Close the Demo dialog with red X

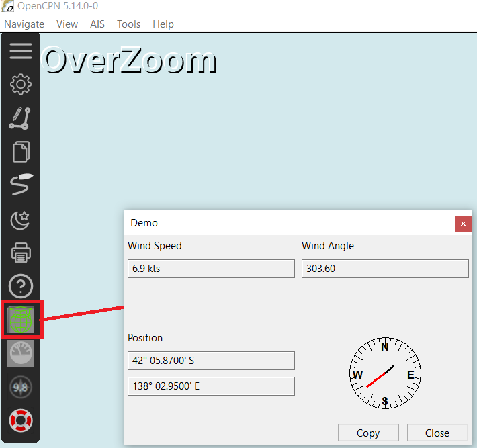tap(463, 224)
